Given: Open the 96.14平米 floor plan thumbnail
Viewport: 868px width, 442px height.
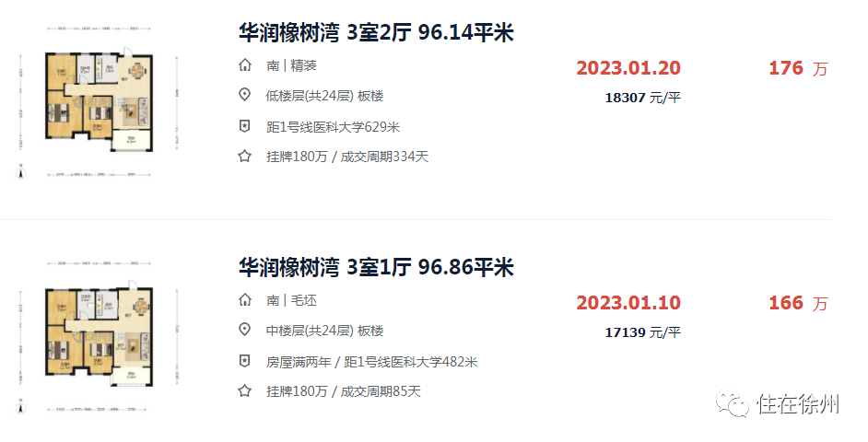Looking at the screenshot, I should (99, 102).
